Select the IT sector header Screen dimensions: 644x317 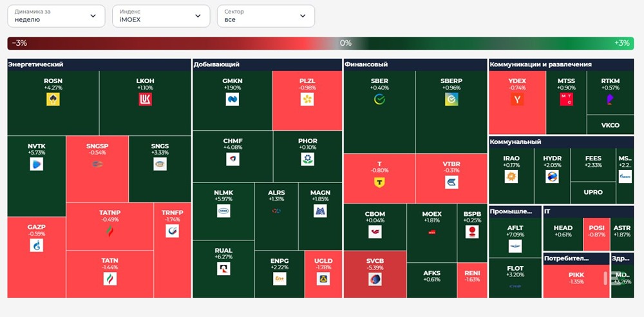(x=588, y=211)
